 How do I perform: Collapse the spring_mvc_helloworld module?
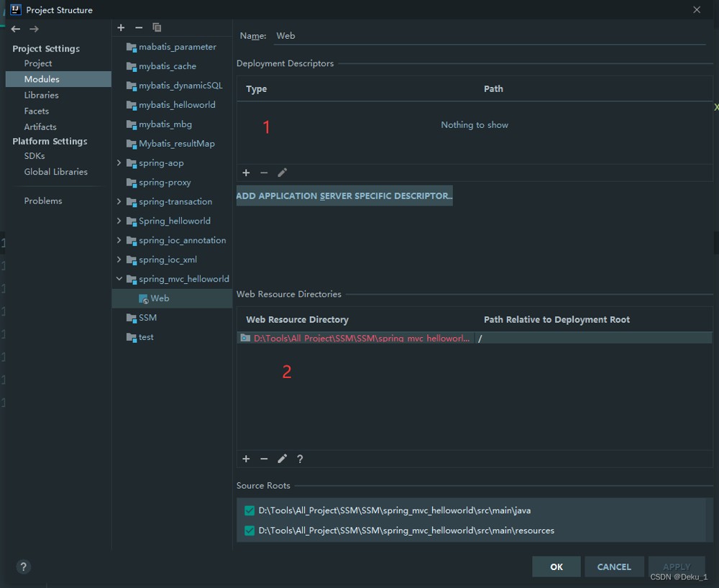click(x=119, y=279)
